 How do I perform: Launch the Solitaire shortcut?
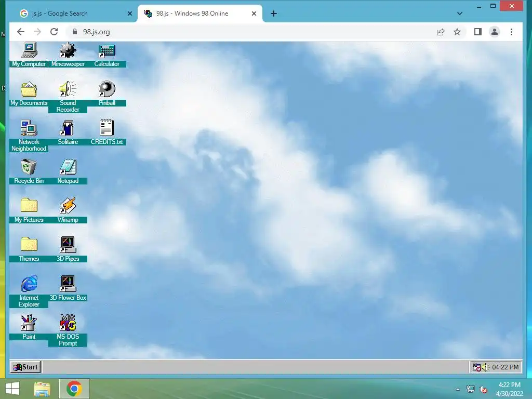pos(68,132)
